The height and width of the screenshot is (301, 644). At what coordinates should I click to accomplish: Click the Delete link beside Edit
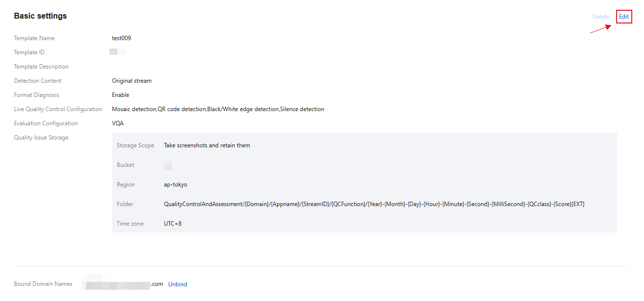tap(600, 17)
